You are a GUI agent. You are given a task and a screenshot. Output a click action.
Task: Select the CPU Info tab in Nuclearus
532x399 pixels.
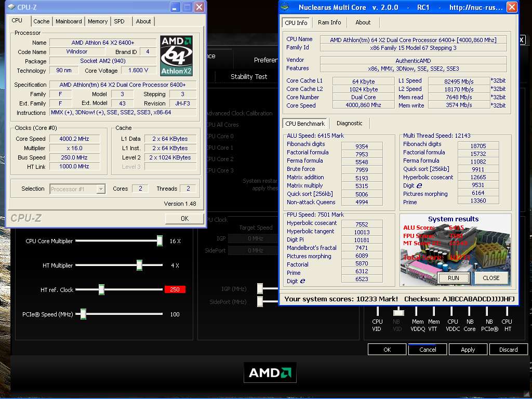(x=296, y=23)
